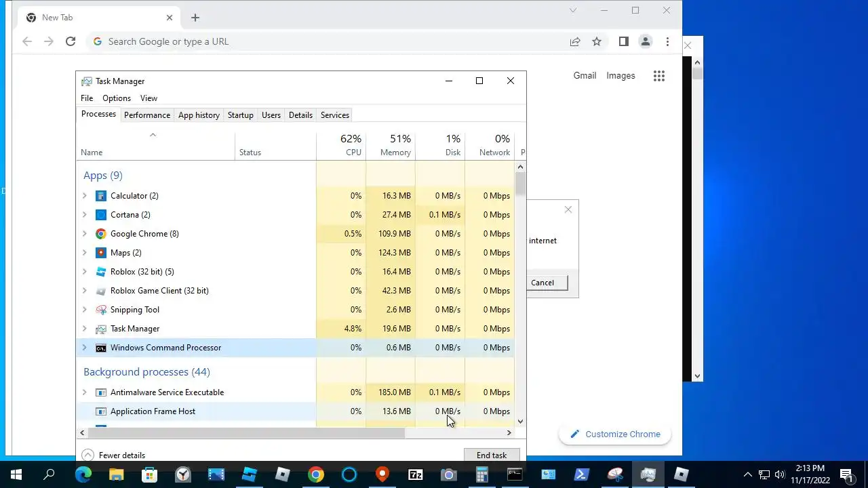Reload the Chrome page
Viewport: 868px width, 488px height.
[71, 41]
